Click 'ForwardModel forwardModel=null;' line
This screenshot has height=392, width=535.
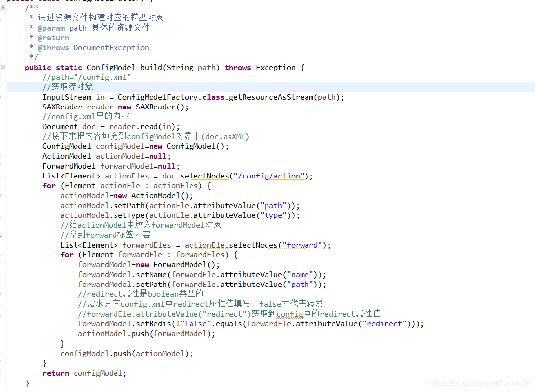(111, 166)
